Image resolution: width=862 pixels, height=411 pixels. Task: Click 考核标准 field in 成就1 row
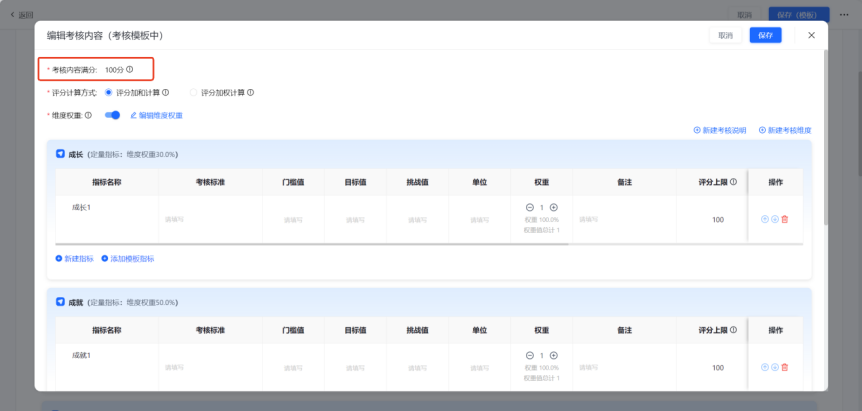point(210,367)
